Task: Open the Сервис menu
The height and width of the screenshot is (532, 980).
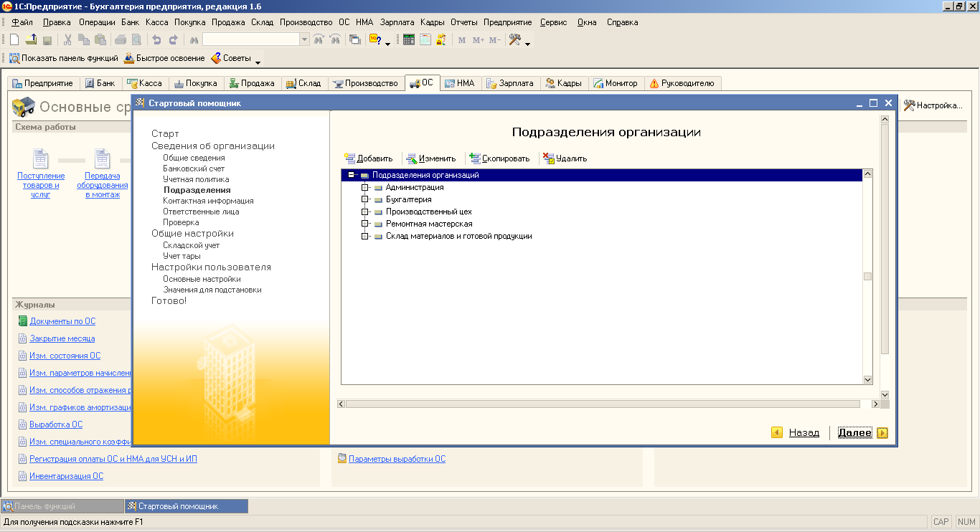Action: coord(553,22)
